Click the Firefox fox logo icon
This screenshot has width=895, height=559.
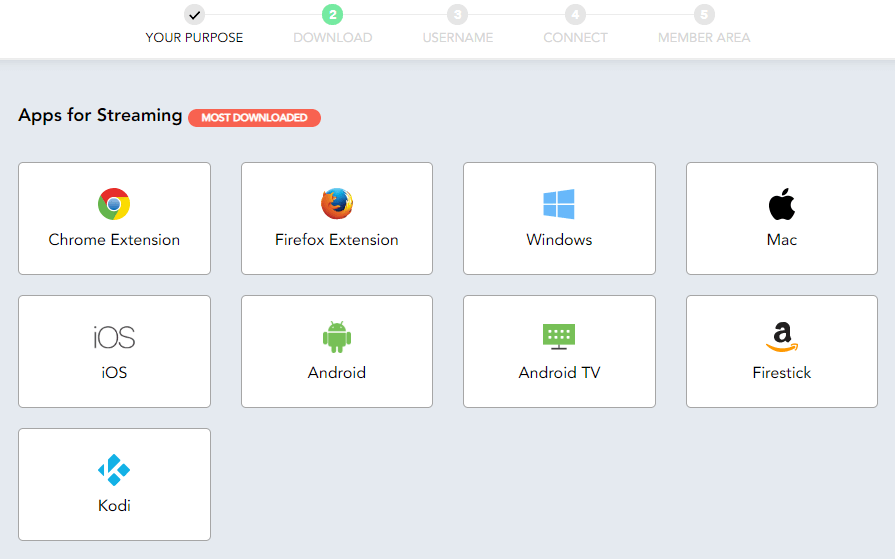point(337,204)
